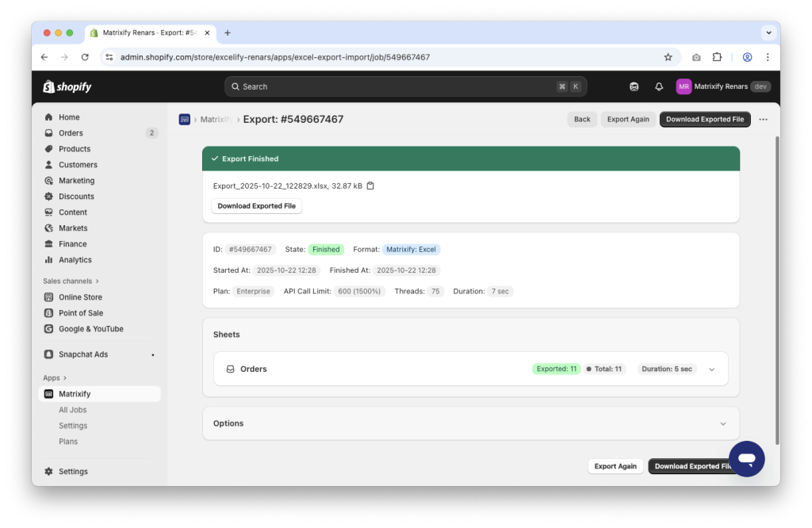Viewport: 812px width, 528px height.
Task: Expand the Orders sheet details
Action: (x=711, y=369)
